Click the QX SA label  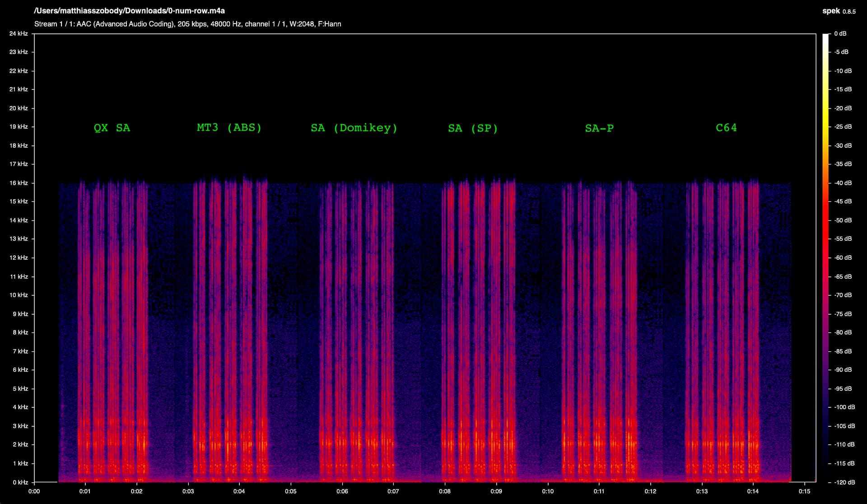[x=112, y=128]
